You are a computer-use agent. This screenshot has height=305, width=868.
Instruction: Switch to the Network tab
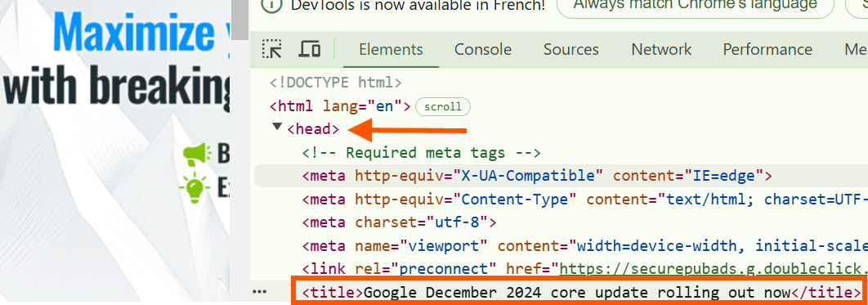pos(661,49)
